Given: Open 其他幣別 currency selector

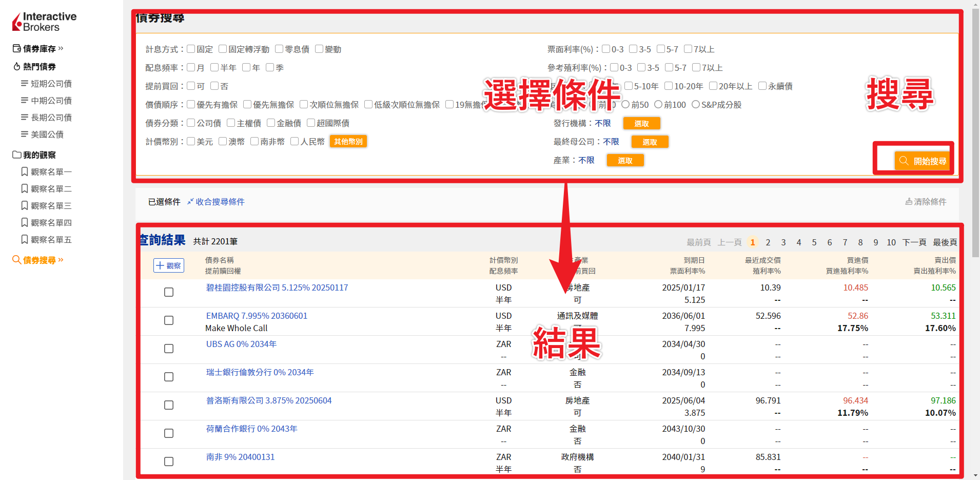Looking at the screenshot, I should point(348,141).
